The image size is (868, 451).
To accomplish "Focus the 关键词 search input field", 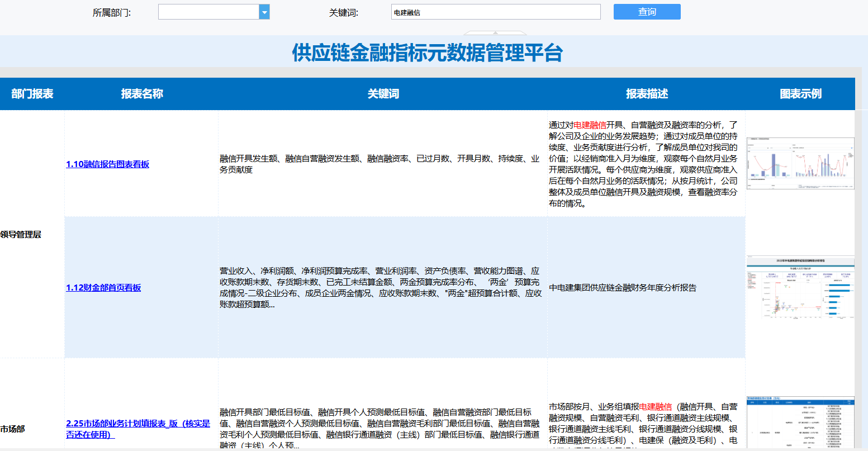I will [495, 12].
